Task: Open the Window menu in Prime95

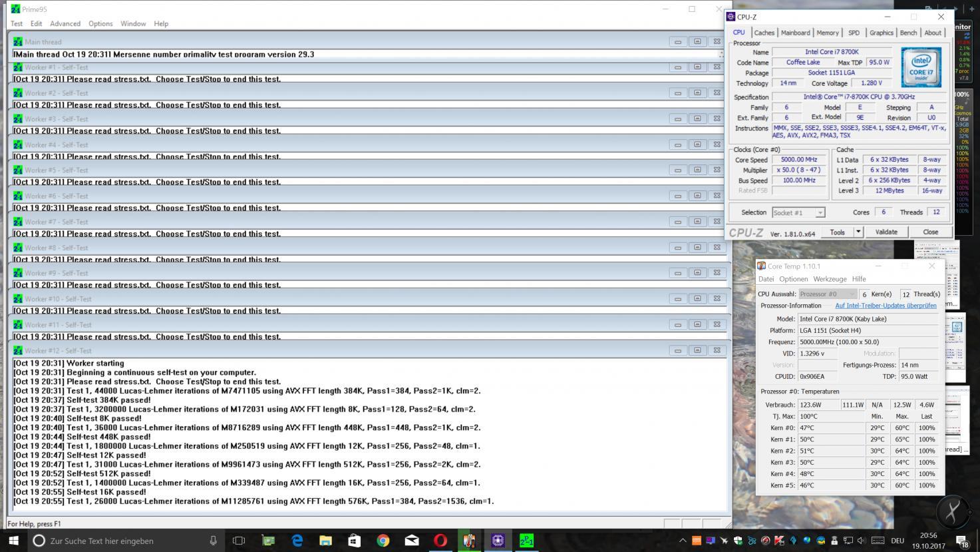Action: (x=133, y=23)
